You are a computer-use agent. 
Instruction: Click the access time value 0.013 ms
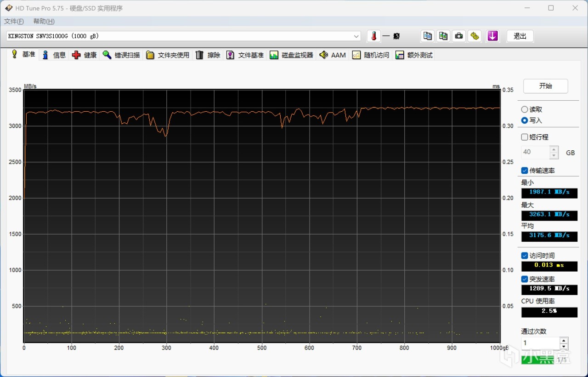[549, 266]
